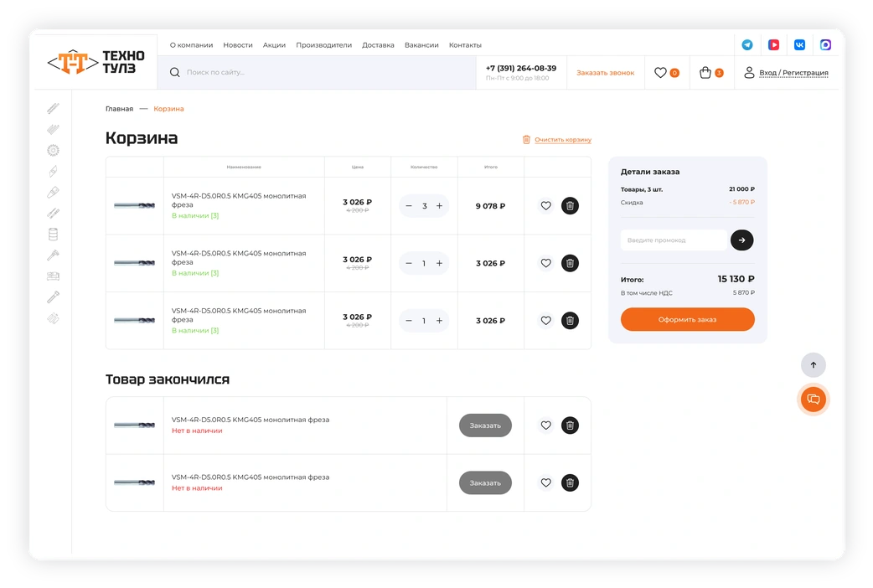
Task: Click Детали заказа heading
Action: tap(650, 172)
